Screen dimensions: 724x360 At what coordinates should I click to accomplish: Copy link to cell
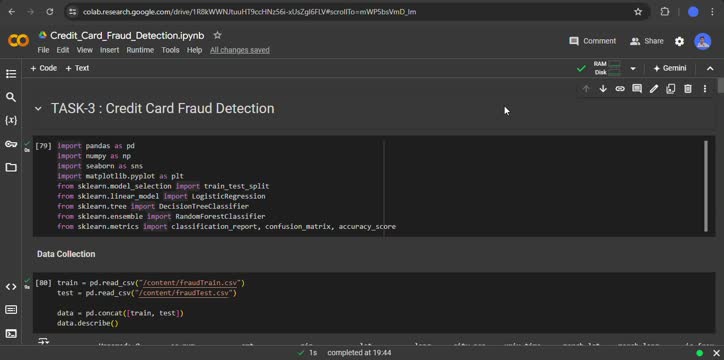pyautogui.click(x=620, y=89)
